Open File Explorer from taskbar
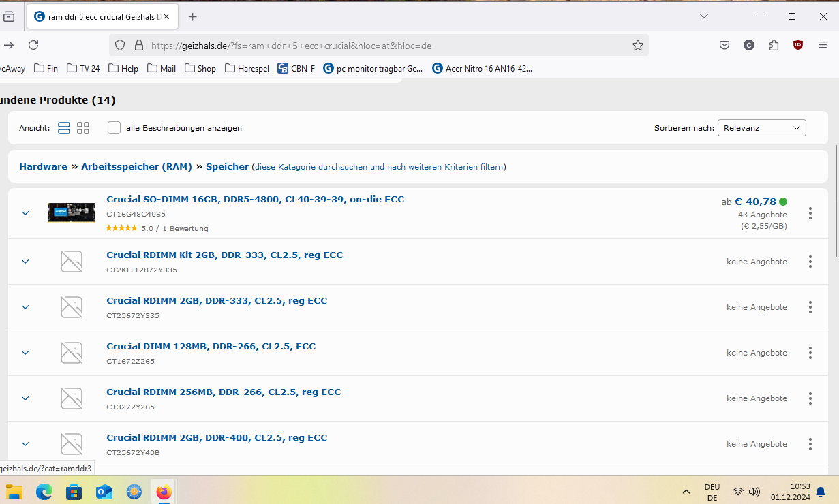 (14, 491)
